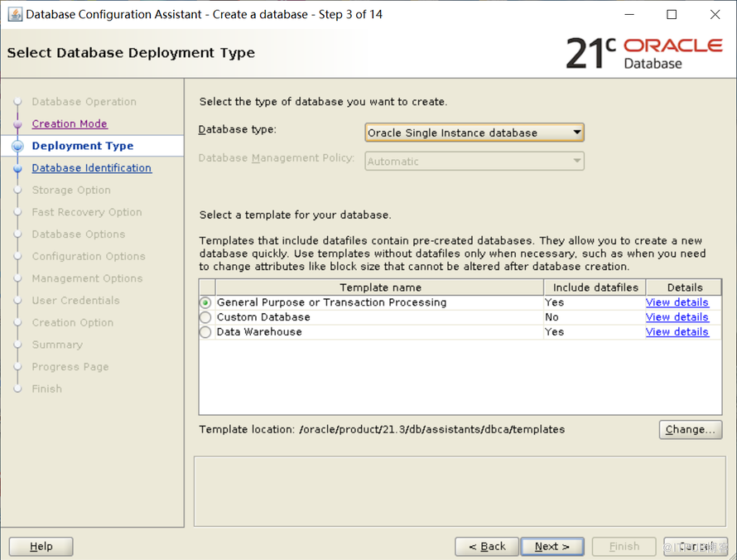Select General Purpose or Transaction Processing template
Image resolution: width=737 pixels, height=560 pixels.
(x=205, y=303)
